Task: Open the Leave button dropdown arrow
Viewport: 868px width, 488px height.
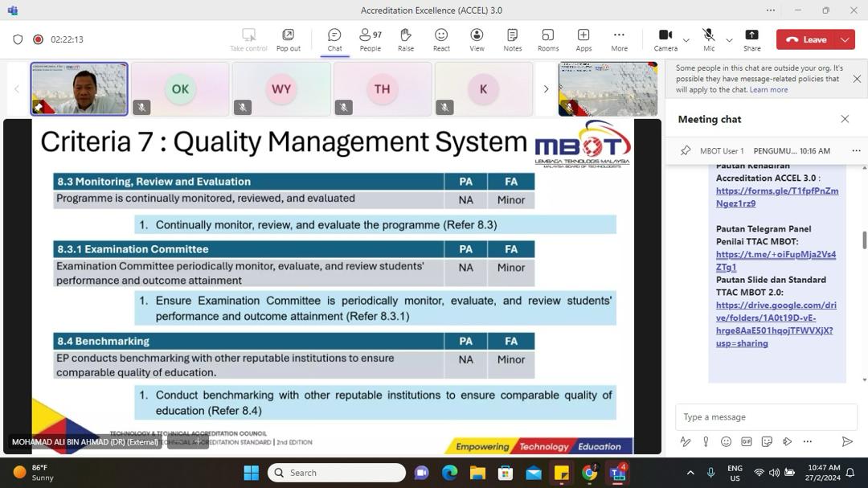Action: tap(845, 39)
